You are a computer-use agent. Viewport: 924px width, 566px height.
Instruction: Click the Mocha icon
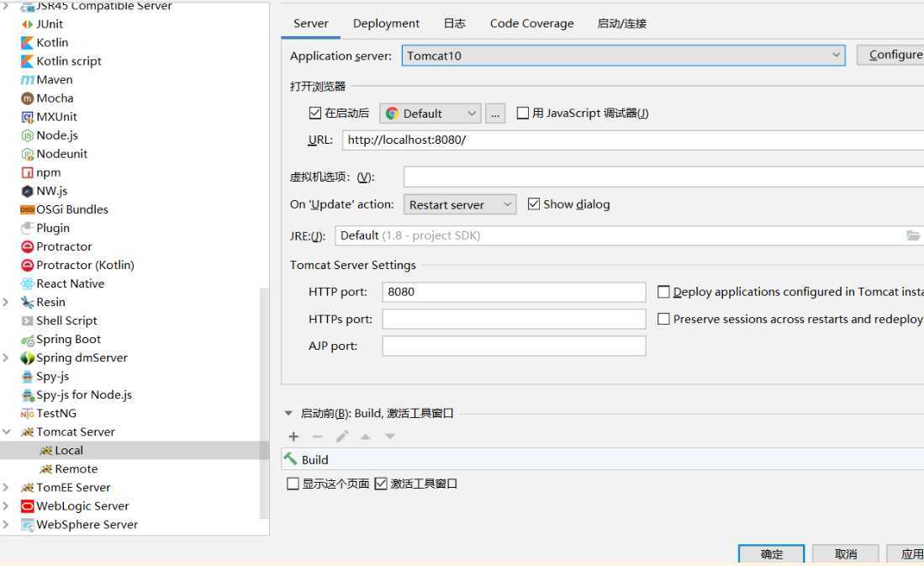click(x=27, y=98)
